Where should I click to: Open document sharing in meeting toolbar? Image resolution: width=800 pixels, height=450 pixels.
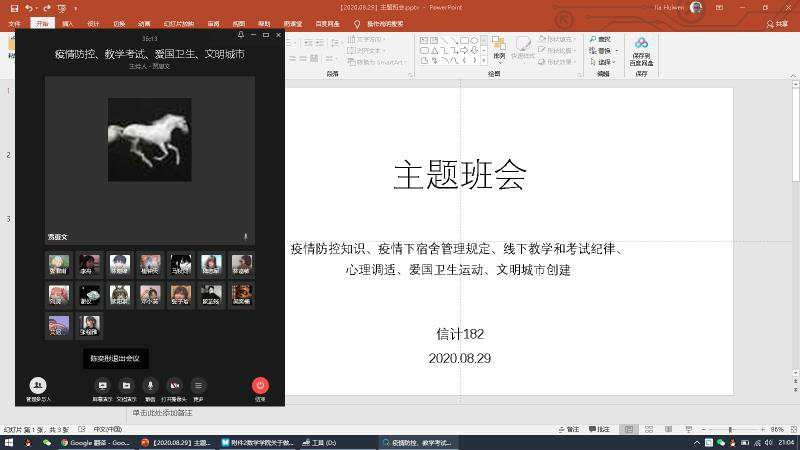click(x=127, y=385)
